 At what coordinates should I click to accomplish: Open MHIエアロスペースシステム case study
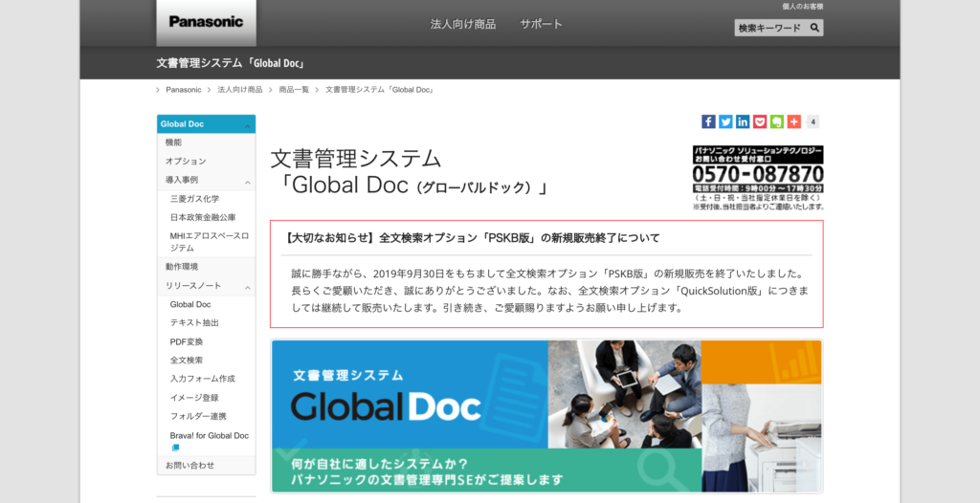click(x=210, y=242)
